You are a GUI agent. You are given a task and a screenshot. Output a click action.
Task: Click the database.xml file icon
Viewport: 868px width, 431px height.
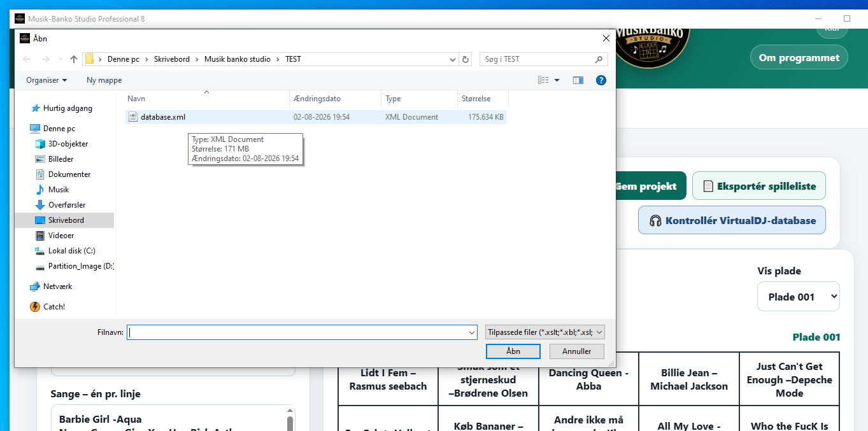133,117
